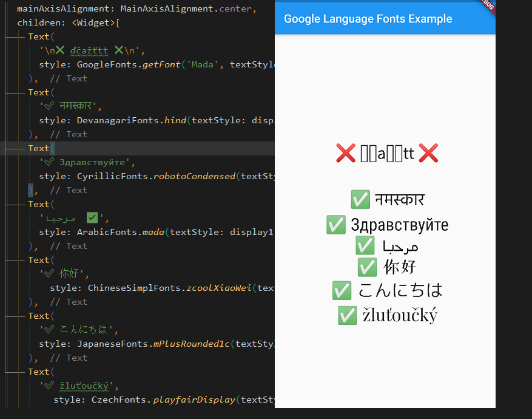Click the '// Text' comment below the DevanagariFonts.hind line
The image size is (532, 419).
(x=69, y=134)
